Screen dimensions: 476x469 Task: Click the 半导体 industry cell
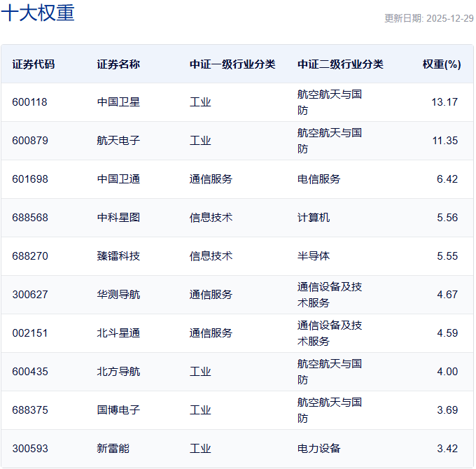click(314, 256)
